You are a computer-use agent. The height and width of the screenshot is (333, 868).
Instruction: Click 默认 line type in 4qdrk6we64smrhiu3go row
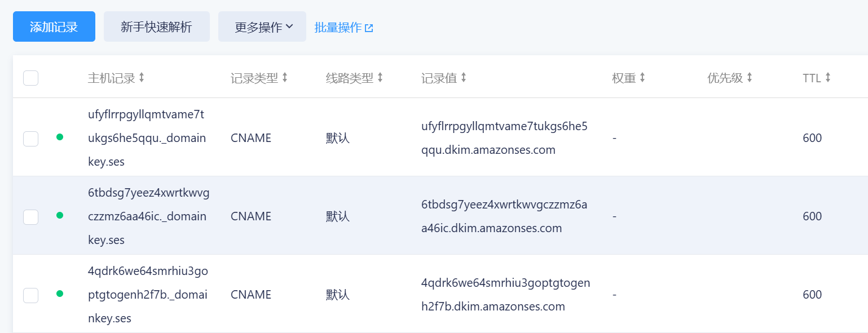click(x=338, y=295)
